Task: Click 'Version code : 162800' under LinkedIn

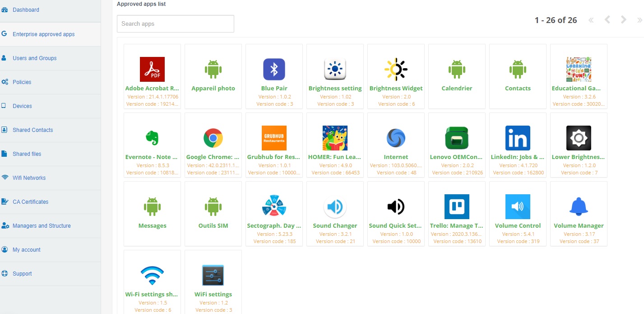Action: point(518,173)
